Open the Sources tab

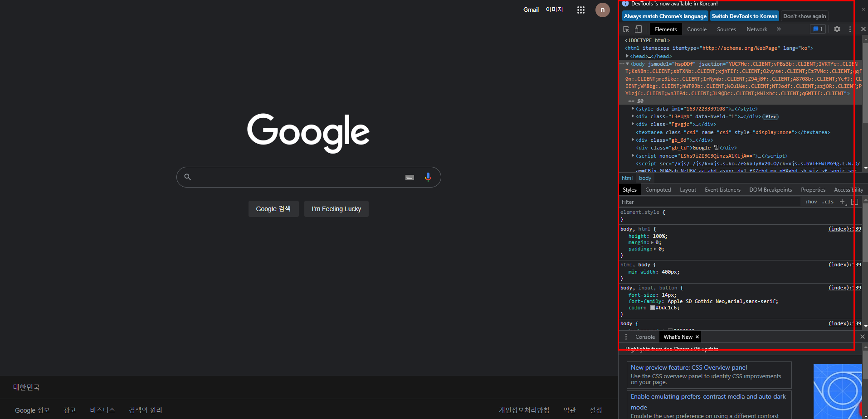click(x=726, y=29)
